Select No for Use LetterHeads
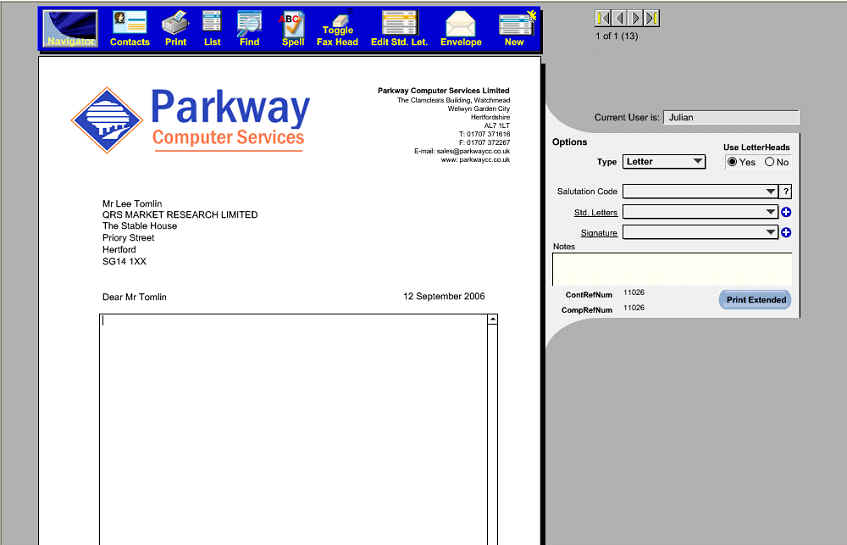 click(769, 162)
